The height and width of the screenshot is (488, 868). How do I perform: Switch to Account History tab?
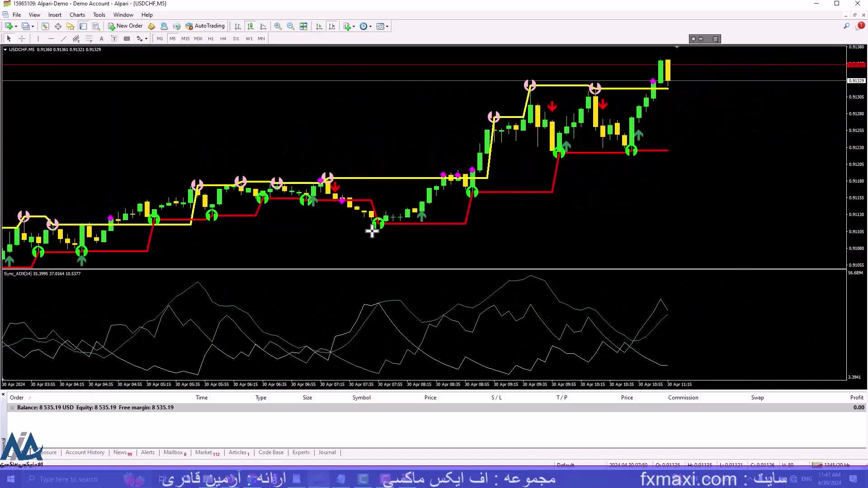[85, 452]
